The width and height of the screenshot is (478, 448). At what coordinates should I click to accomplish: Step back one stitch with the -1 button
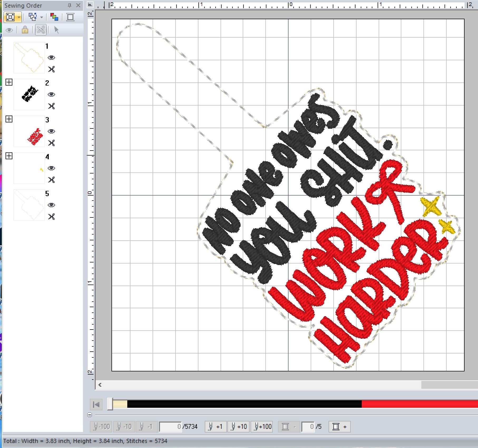coord(147,427)
